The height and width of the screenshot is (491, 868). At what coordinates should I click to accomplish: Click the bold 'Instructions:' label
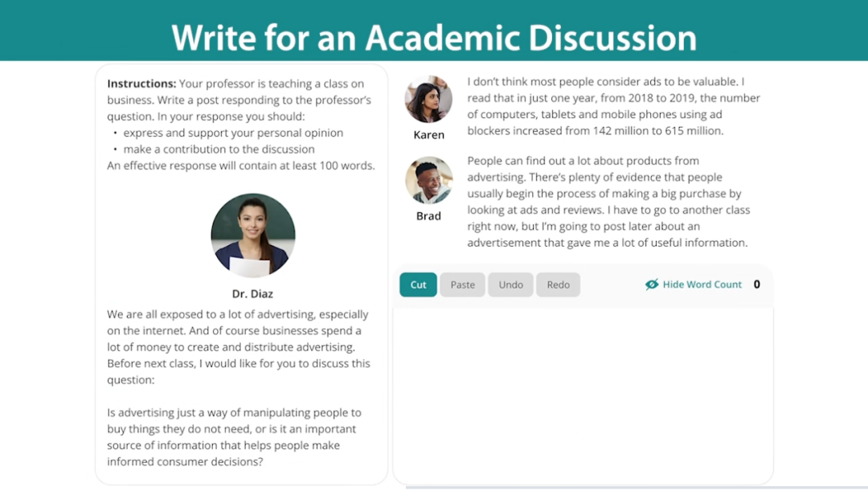pos(141,84)
